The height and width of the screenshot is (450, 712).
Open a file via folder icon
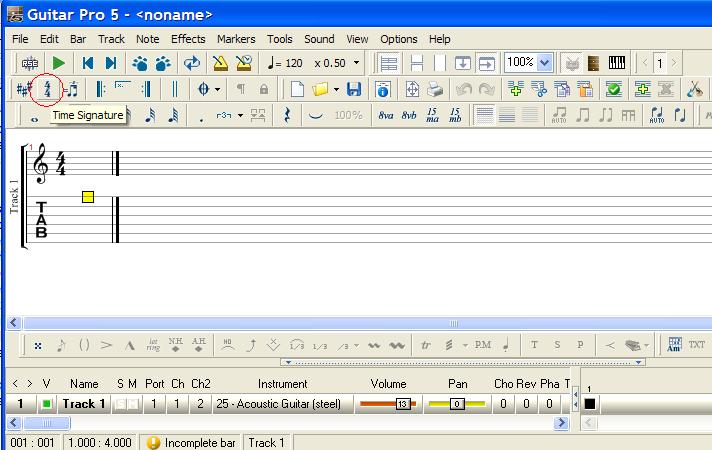click(321, 89)
